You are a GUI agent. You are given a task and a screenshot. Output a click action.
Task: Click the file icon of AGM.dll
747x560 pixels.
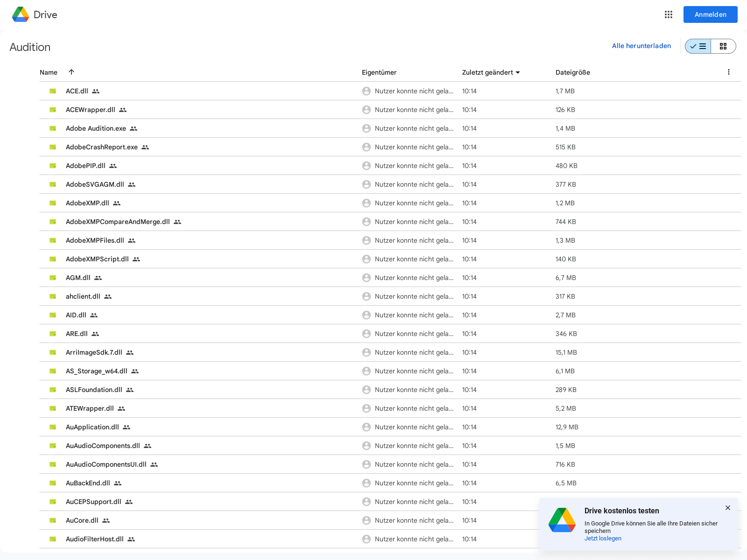pos(53,278)
